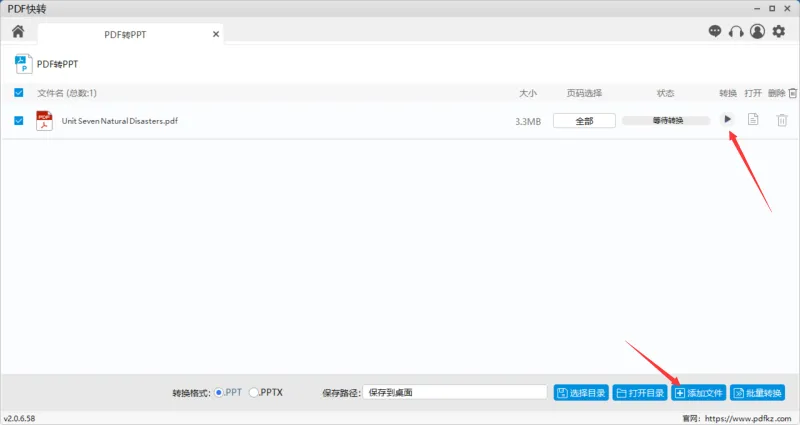Click the 添加文件 button
Viewport: 800px width, 425px height.
point(698,393)
